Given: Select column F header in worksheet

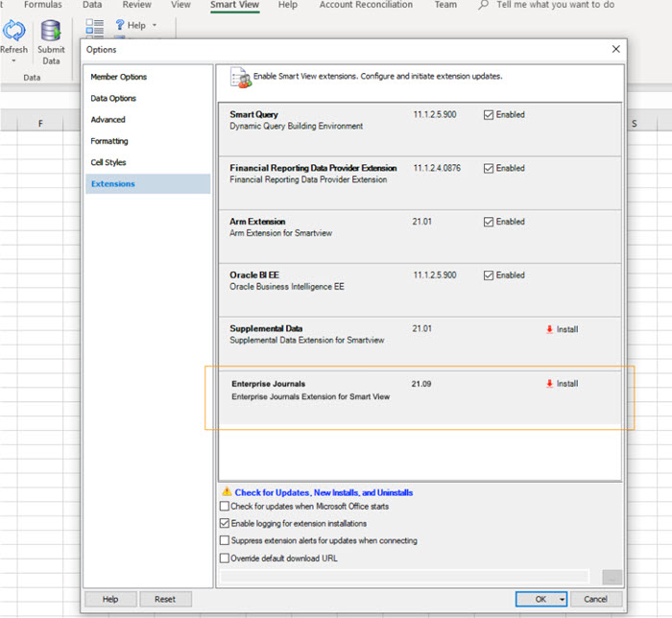Looking at the screenshot, I should pos(40,124).
